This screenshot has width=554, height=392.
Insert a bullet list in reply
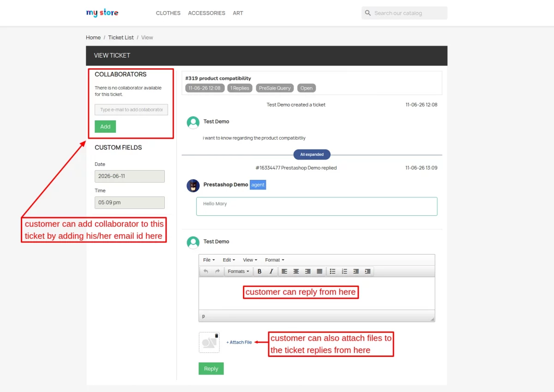(332, 271)
